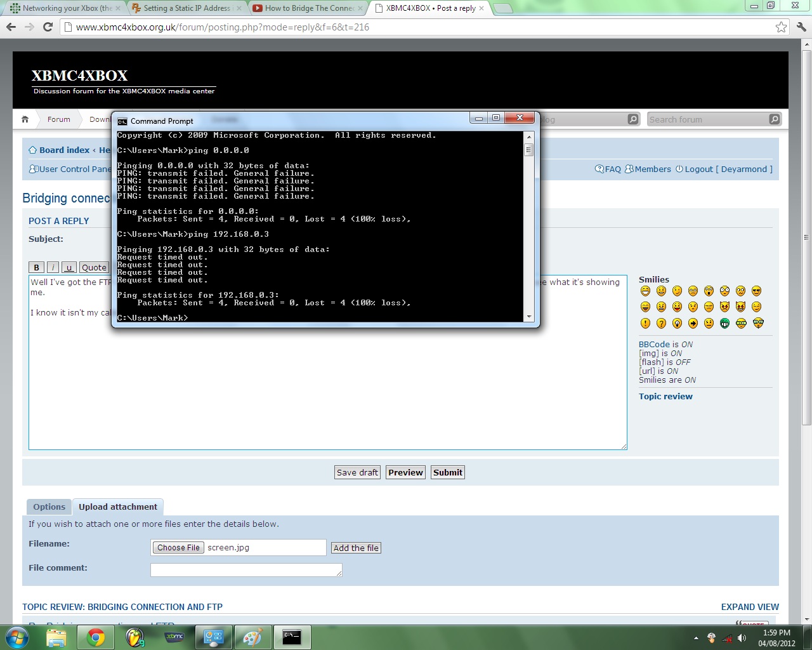
Task: Insert the lightbulb idea smiley
Action: (x=677, y=323)
